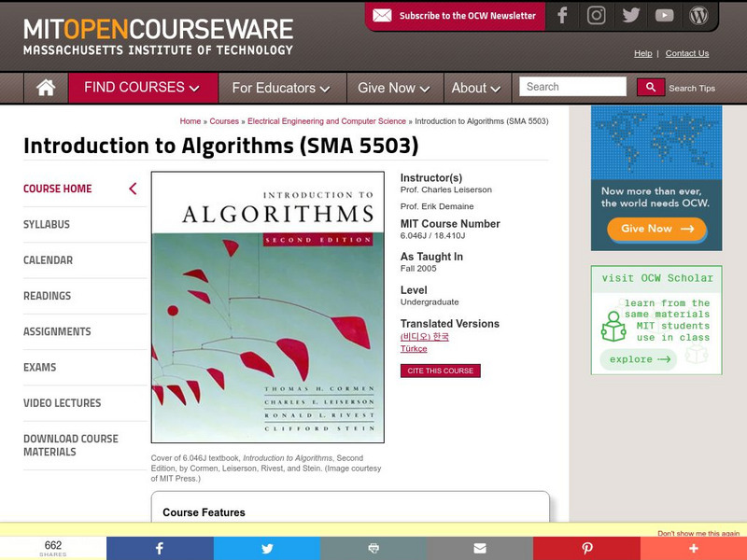Open the Contact Us link
This screenshot has width=747, height=560.
(x=687, y=53)
